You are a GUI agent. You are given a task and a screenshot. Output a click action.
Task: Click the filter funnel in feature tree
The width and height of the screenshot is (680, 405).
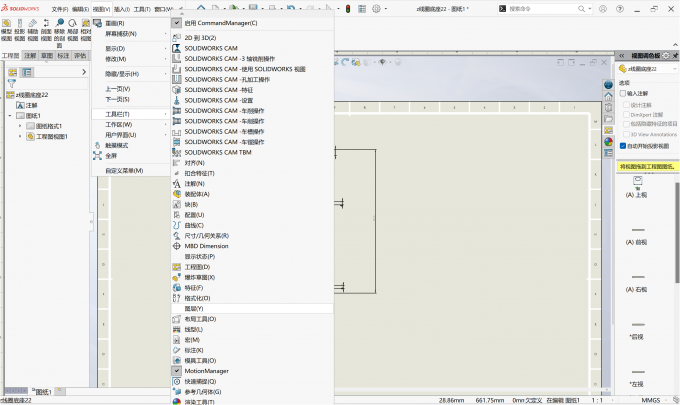pyautogui.click(x=12, y=83)
